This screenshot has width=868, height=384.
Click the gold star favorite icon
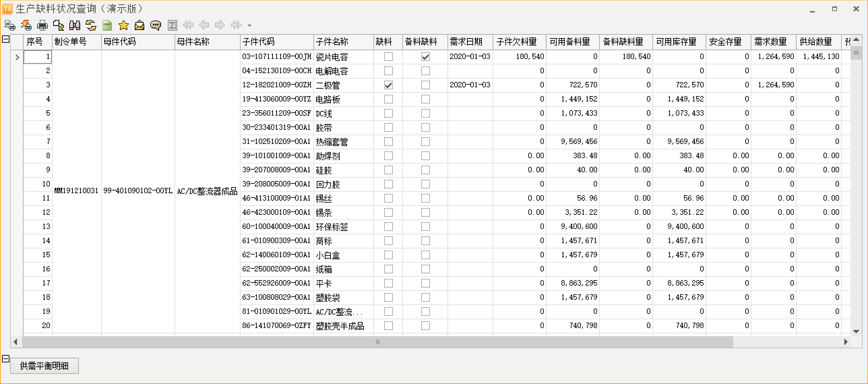click(123, 25)
